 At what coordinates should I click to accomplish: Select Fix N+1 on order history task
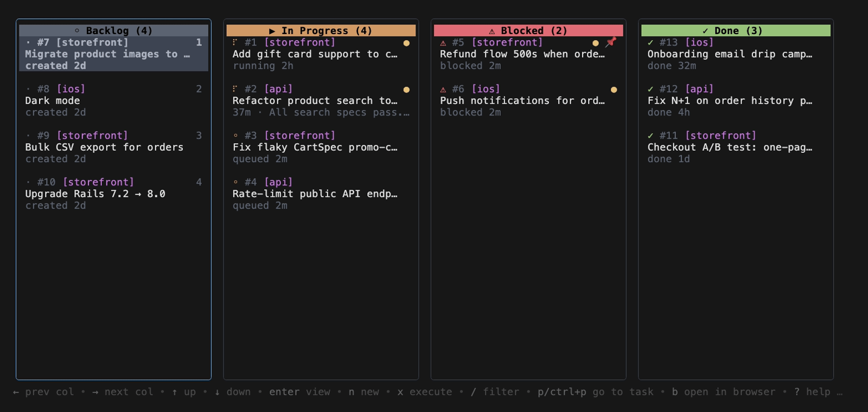click(736, 100)
